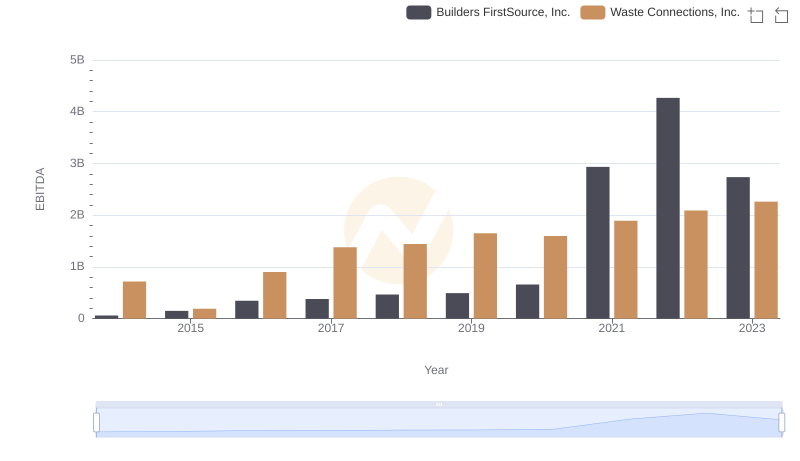Select the 2019 Waste Connections bar
800x461 pixels.
pos(485,276)
